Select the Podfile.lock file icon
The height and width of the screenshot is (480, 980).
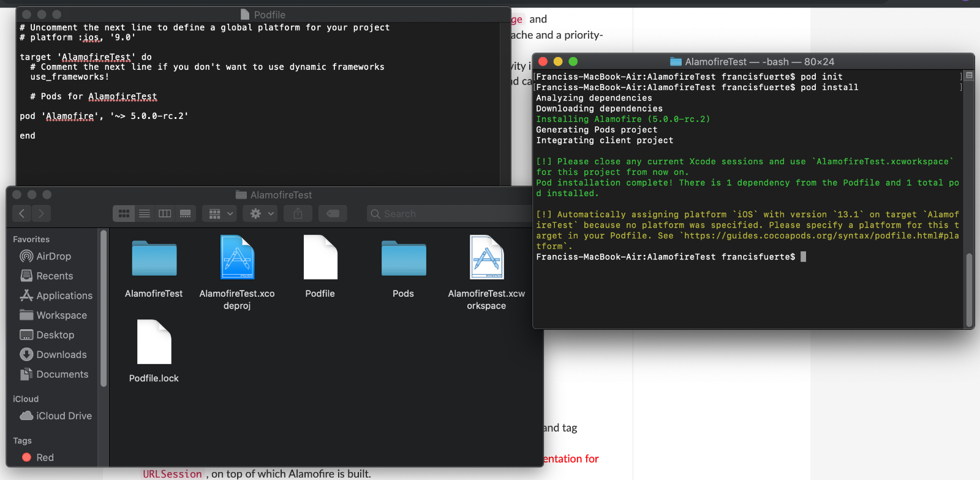(154, 342)
